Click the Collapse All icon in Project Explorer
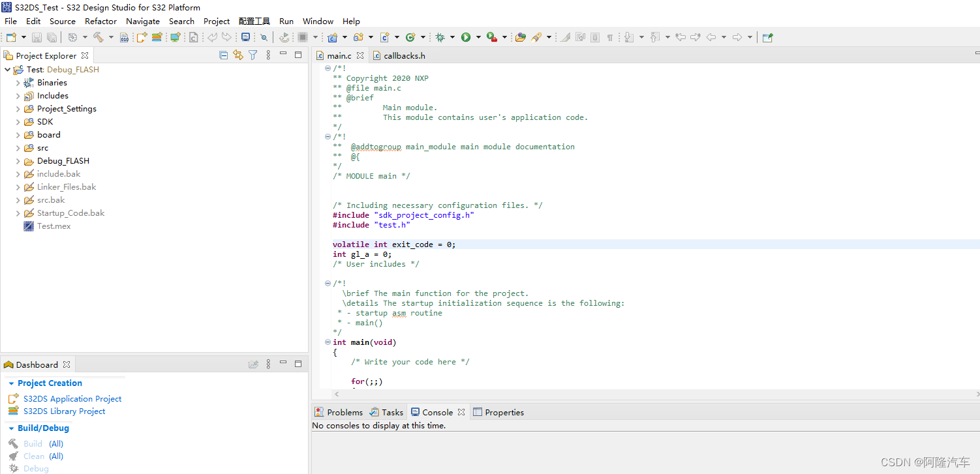This screenshot has height=474, width=980. pyautogui.click(x=223, y=55)
